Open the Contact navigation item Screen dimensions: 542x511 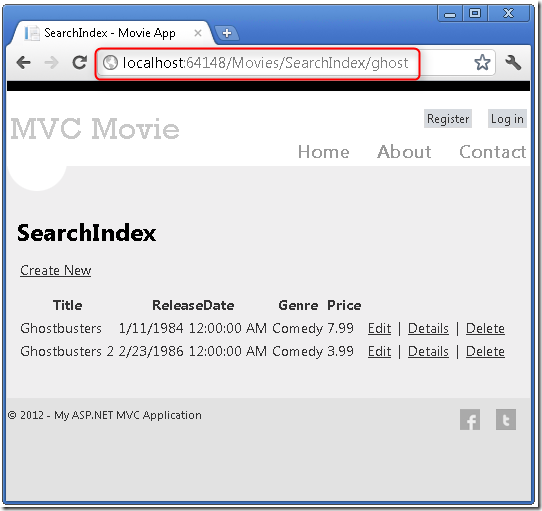493,152
